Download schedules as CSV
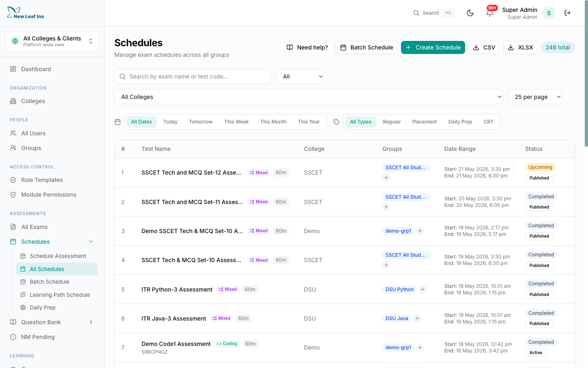 [484, 47]
